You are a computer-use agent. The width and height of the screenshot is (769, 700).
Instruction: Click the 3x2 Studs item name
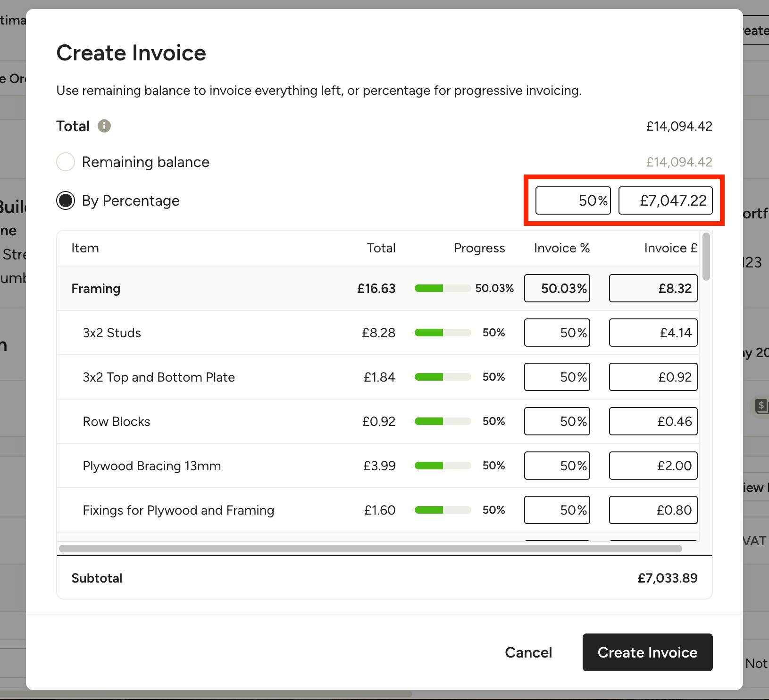pyautogui.click(x=112, y=333)
